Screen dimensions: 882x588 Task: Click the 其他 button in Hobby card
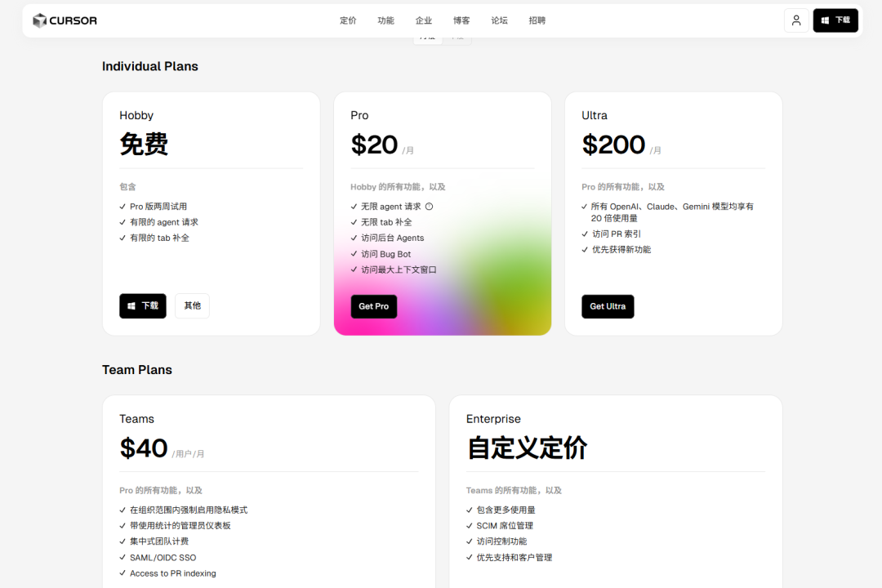coord(193,306)
